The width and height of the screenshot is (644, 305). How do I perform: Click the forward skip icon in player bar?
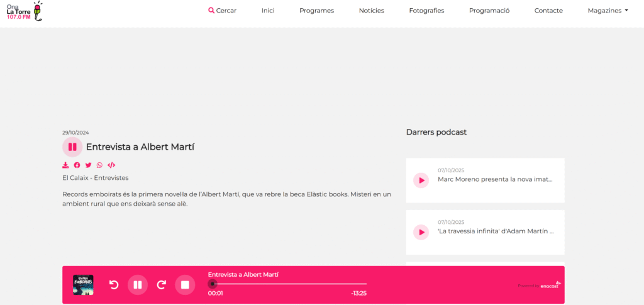162,285
